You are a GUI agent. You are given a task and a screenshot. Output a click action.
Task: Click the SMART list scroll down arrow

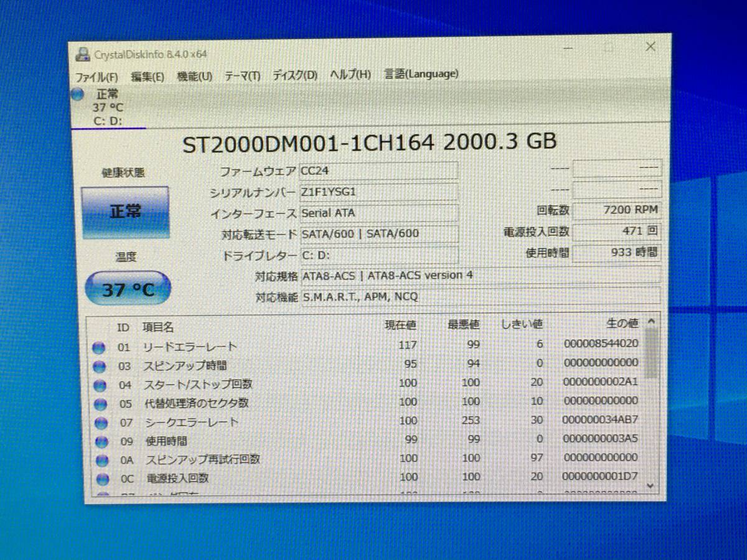pyautogui.click(x=651, y=485)
